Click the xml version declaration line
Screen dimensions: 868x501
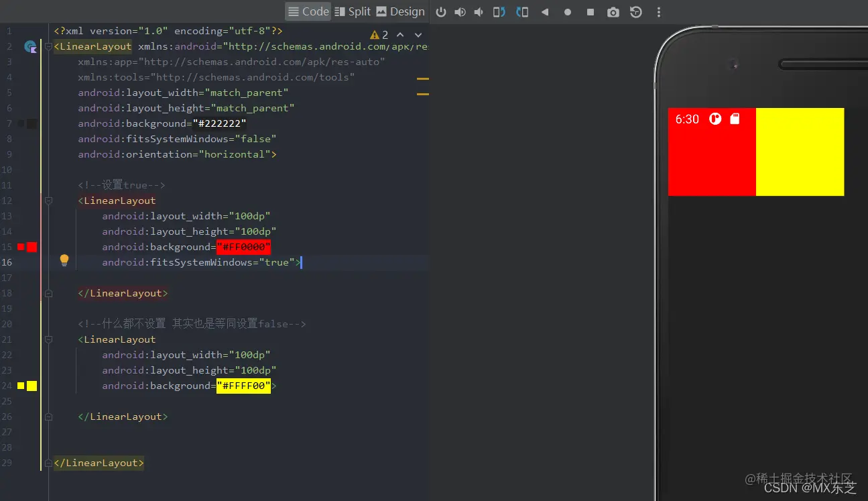pos(168,31)
